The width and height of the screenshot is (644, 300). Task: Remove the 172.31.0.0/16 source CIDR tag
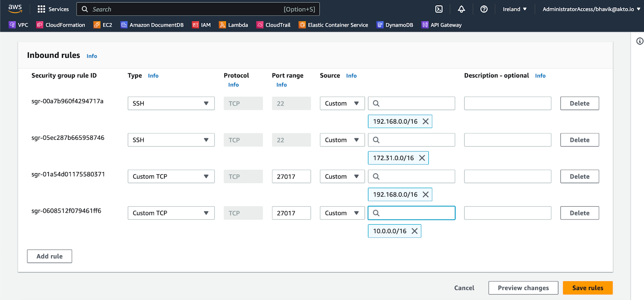click(x=422, y=158)
